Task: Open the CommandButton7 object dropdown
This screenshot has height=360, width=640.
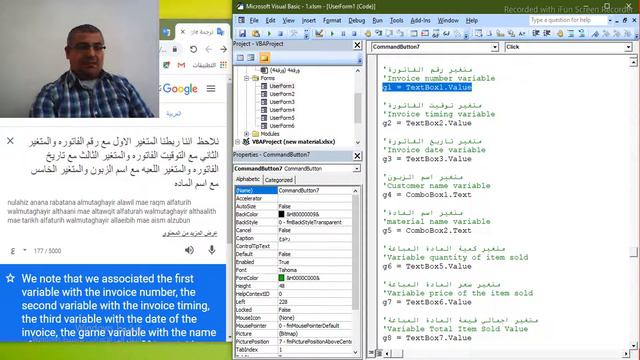Action: pyautogui.click(x=494, y=47)
